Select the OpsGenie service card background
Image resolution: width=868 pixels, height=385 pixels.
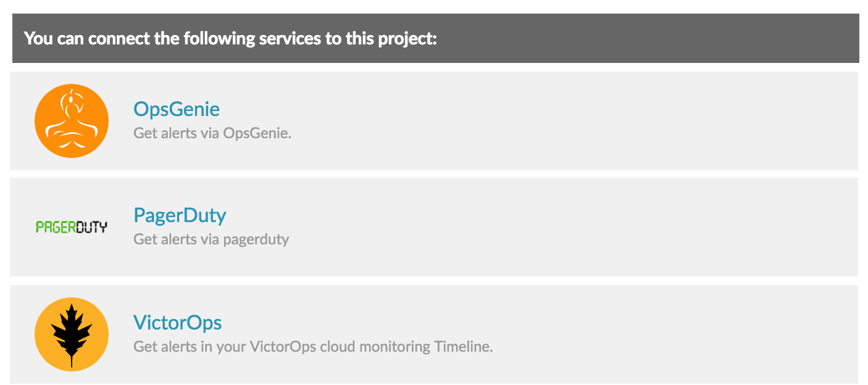point(556,121)
